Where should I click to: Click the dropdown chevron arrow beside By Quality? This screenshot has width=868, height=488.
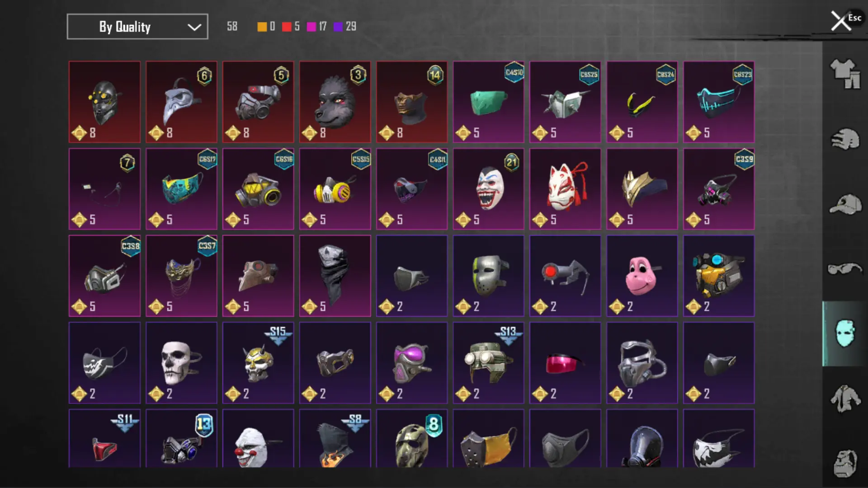click(194, 27)
